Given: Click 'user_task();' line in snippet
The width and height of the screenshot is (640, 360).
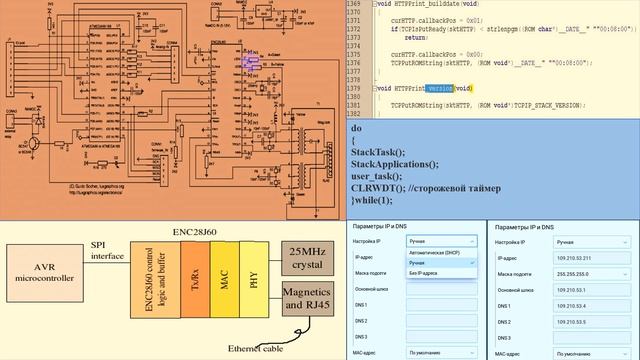Looking at the screenshot, I should pos(377,176).
